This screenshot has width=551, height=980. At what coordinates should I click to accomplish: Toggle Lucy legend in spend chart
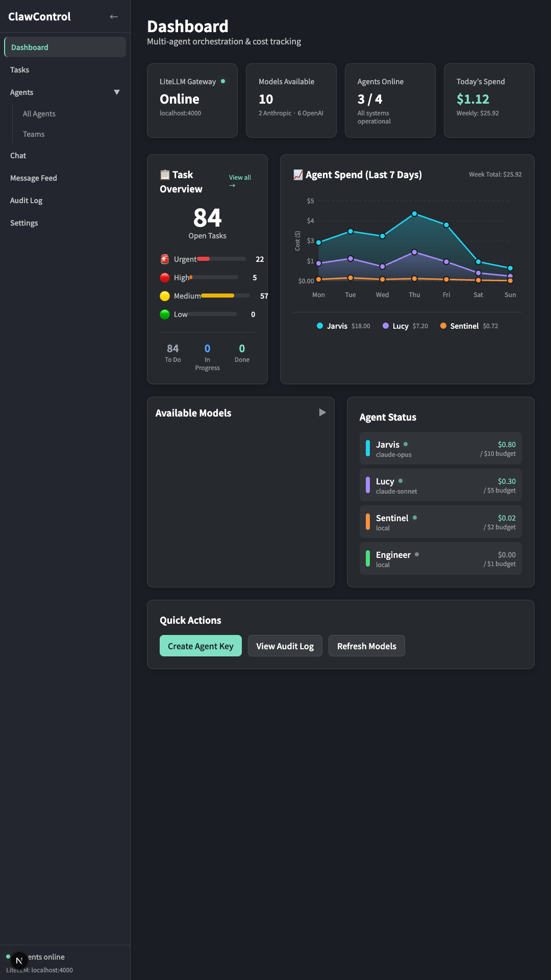click(405, 326)
